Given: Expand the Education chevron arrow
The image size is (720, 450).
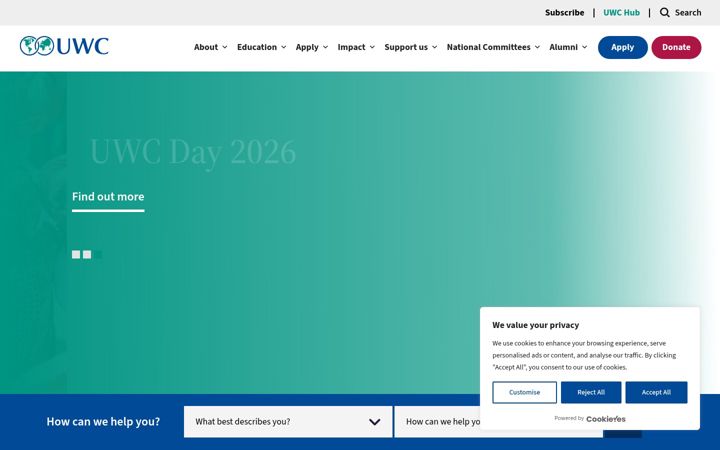Looking at the screenshot, I should (x=284, y=47).
